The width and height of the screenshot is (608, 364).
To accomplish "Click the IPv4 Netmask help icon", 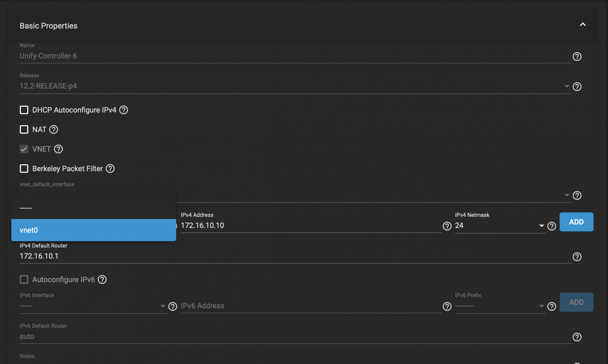I will click(x=552, y=226).
